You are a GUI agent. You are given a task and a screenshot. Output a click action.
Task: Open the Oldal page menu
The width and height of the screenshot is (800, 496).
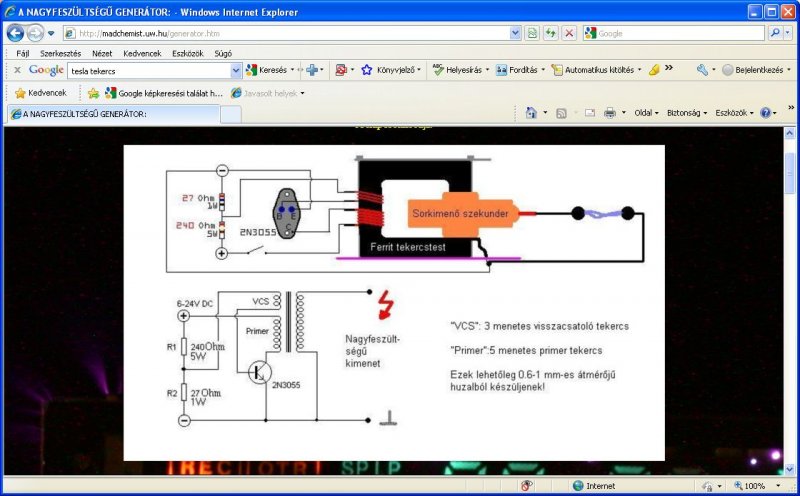point(646,113)
